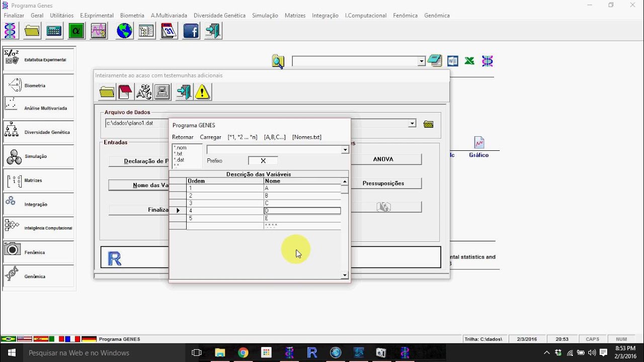Viewport: 644px width, 362px height.
Task: Open the A.Multivariada menu
Action: [169, 16]
